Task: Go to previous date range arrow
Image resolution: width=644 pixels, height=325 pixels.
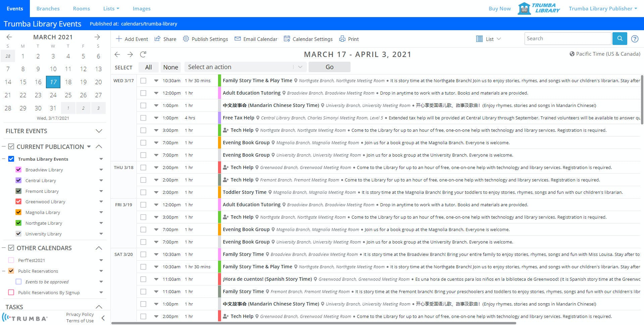Action: (117, 54)
